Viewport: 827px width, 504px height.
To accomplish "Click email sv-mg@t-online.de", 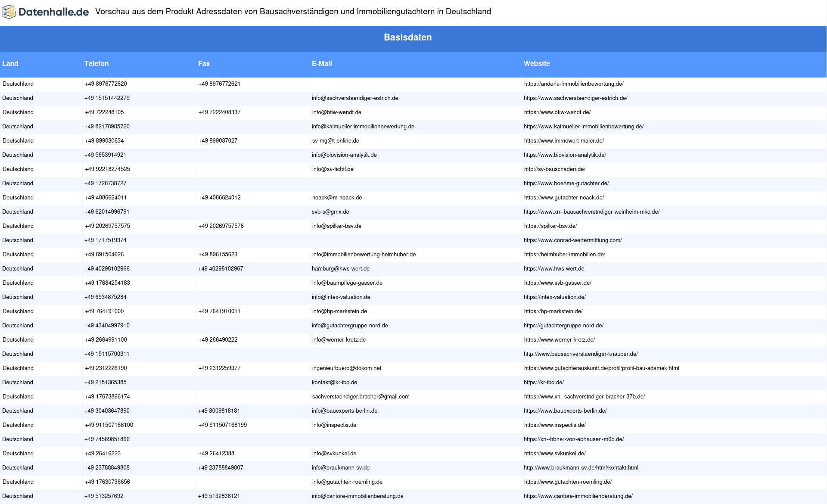I will tap(336, 141).
